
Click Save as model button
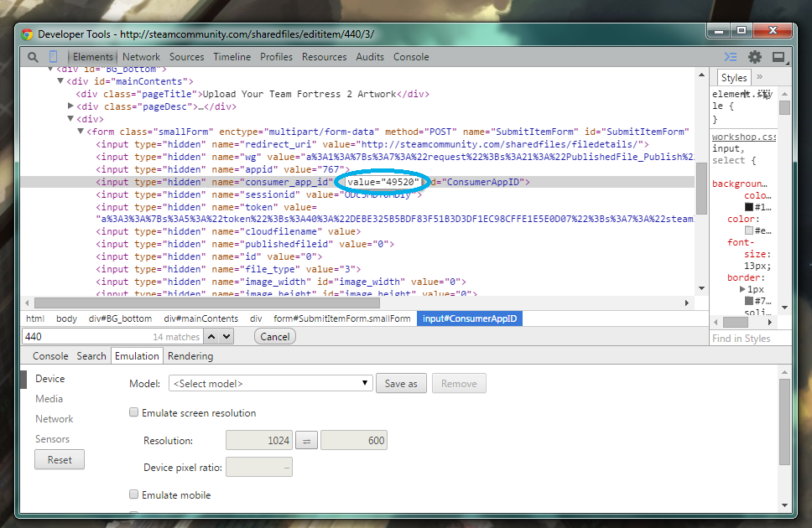tap(401, 384)
